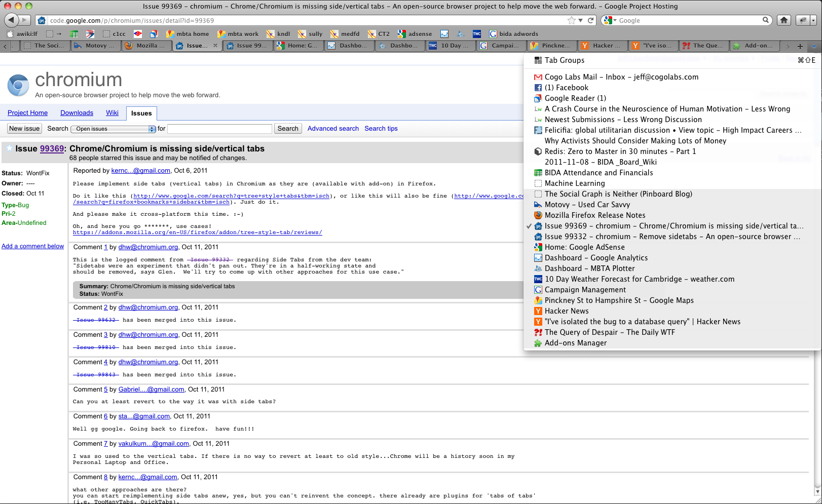Open the bida adwords bookmark
The height and width of the screenshot is (504, 822).
coord(514,34)
